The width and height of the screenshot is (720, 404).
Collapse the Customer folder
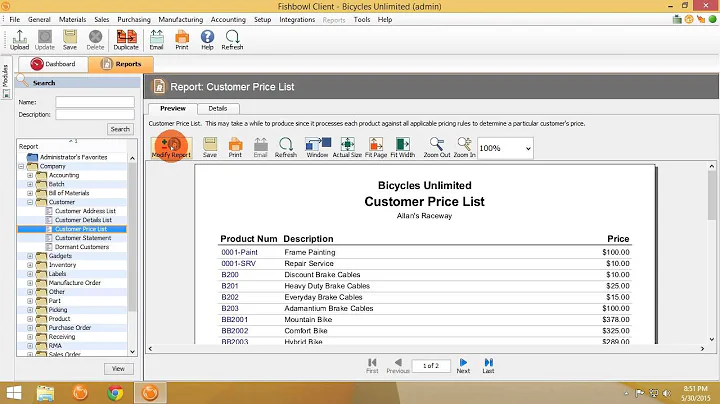30,202
